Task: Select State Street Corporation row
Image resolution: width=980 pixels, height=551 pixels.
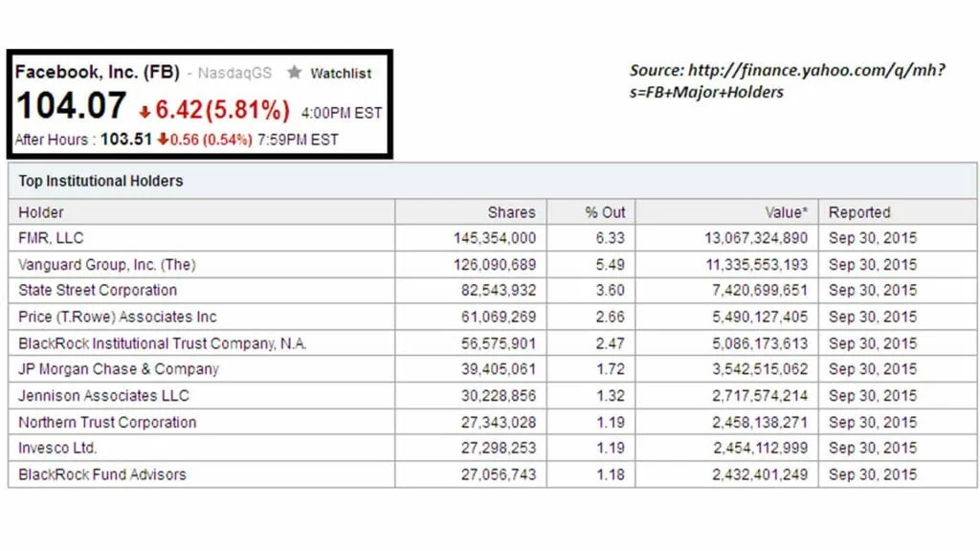Action: click(98, 290)
